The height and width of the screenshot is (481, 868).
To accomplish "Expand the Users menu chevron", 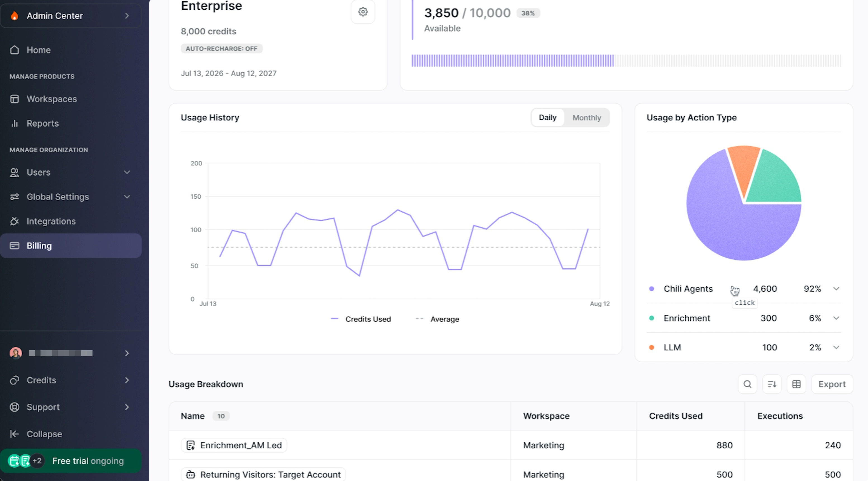I will 127,172.
